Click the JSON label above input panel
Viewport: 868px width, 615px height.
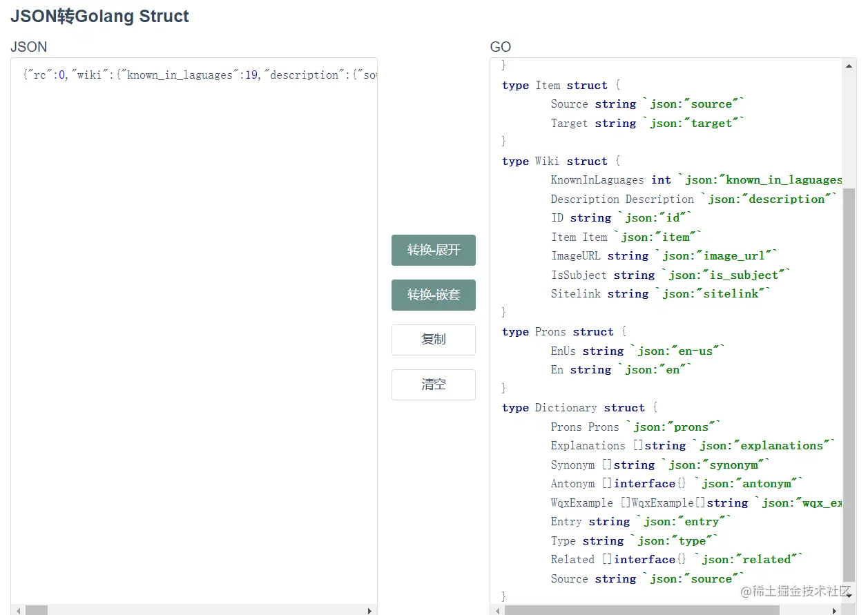(29, 47)
